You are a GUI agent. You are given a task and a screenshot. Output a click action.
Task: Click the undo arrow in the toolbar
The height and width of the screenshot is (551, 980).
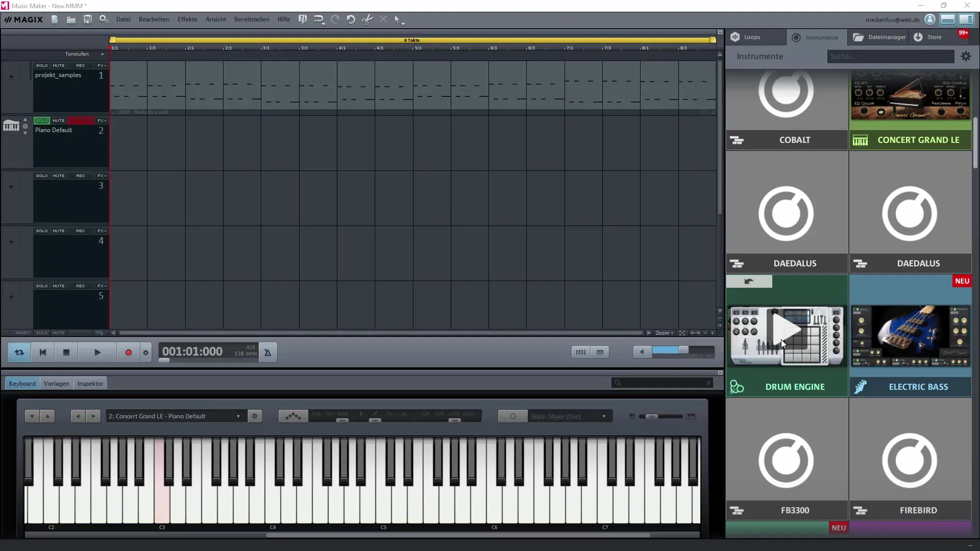coord(351,19)
